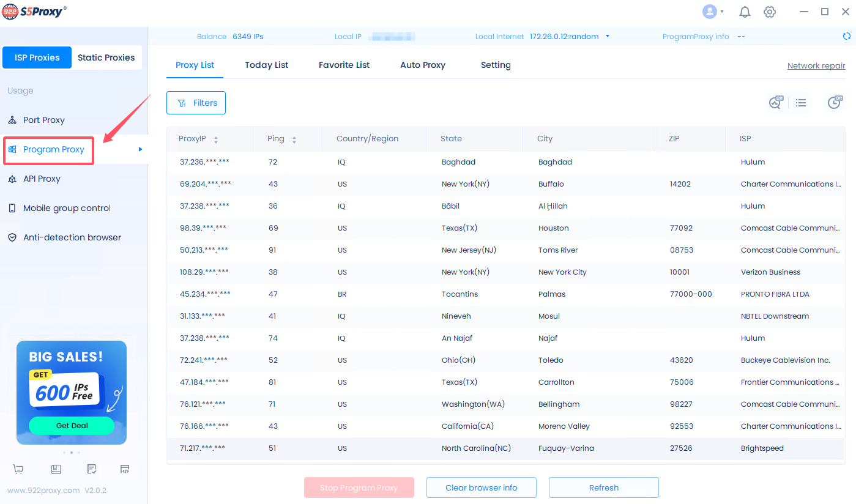Open the shopping cart icon
The height and width of the screenshot is (504, 856).
pos(18,469)
